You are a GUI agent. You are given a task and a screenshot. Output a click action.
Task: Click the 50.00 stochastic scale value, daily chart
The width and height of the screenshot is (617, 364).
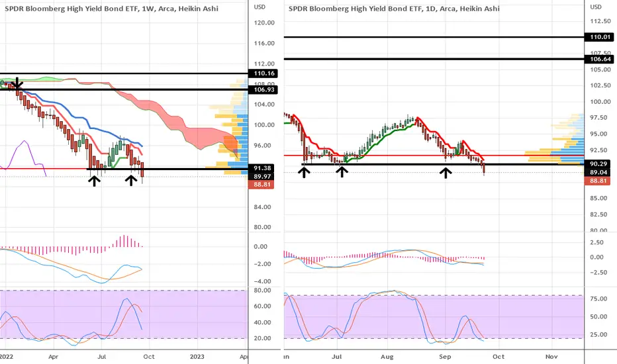click(x=598, y=316)
